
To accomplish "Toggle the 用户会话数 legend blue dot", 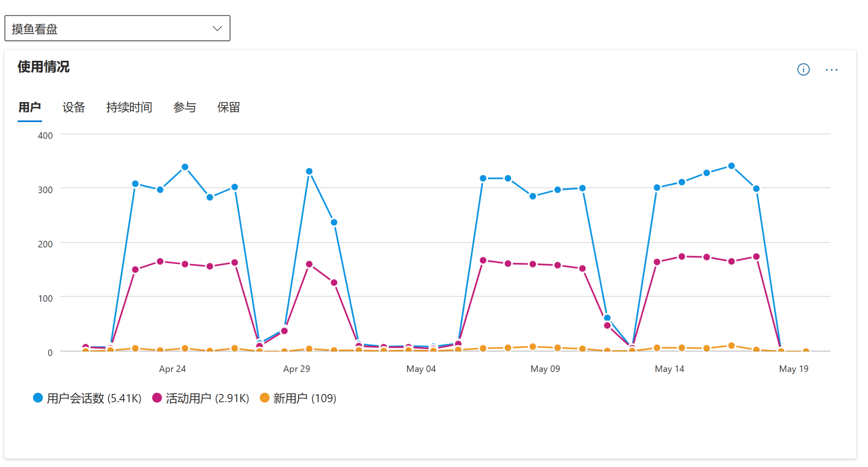I will pyautogui.click(x=38, y=397).
